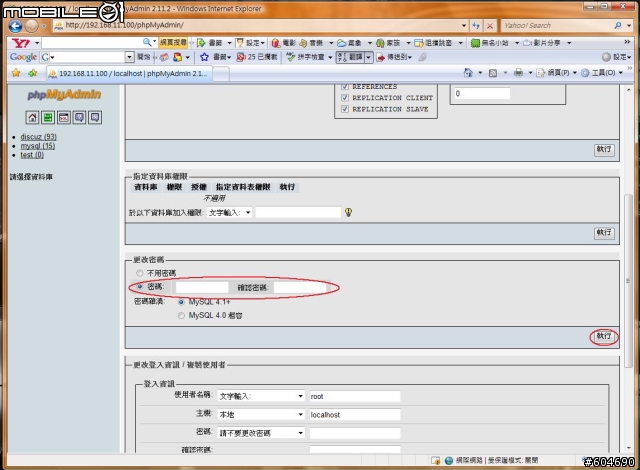This screenshot has width=640, height=470.
Task: Click 執行 below the global privileges checkboxes
Action: 604,150
